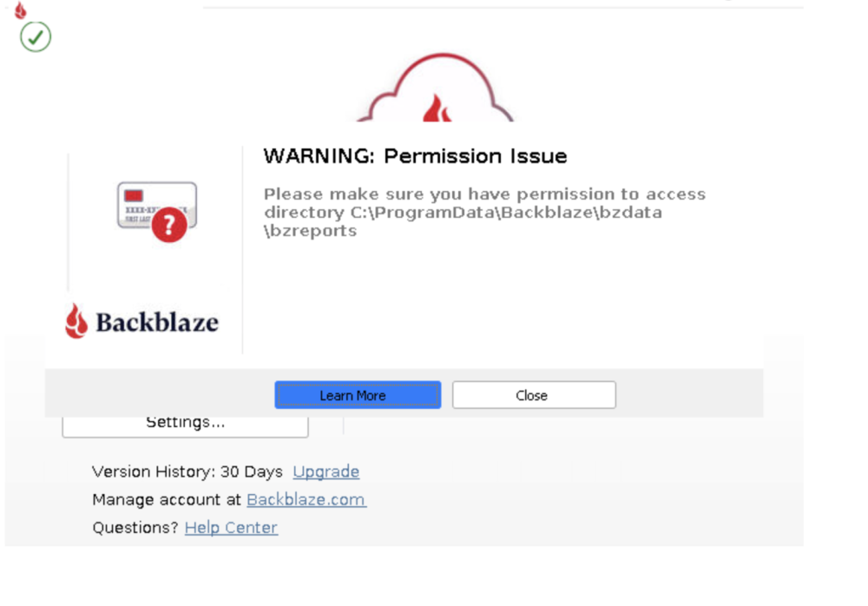The width and height of the screenshot is (868, 606).
Task: Open the Settings... button behind the dialog
Action: pos(186,425)
